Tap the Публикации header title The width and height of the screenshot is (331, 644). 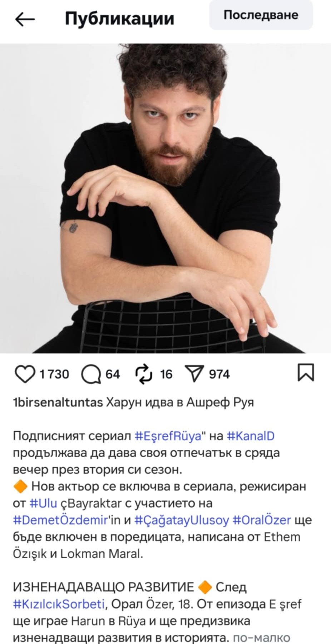point(119,19)
